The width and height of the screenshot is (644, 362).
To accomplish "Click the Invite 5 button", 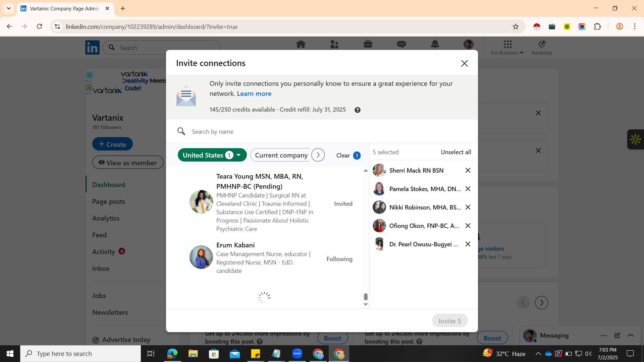I will (x=449, y=321).
